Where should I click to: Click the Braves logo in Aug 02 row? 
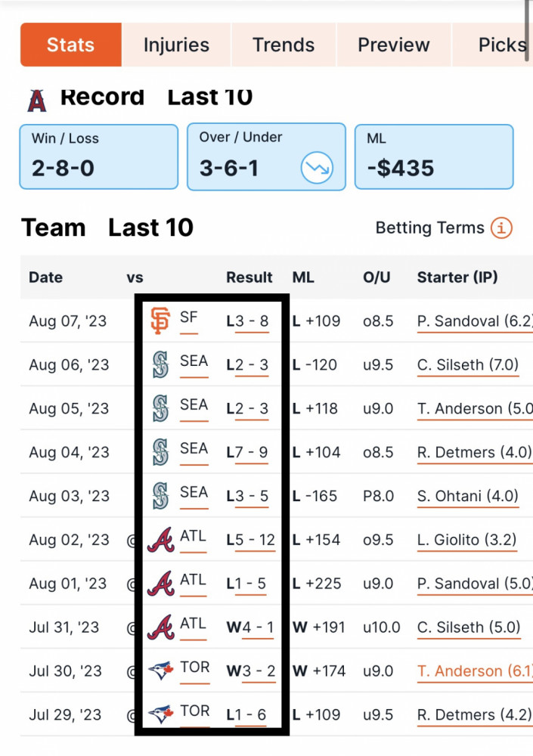pos(160,540)
